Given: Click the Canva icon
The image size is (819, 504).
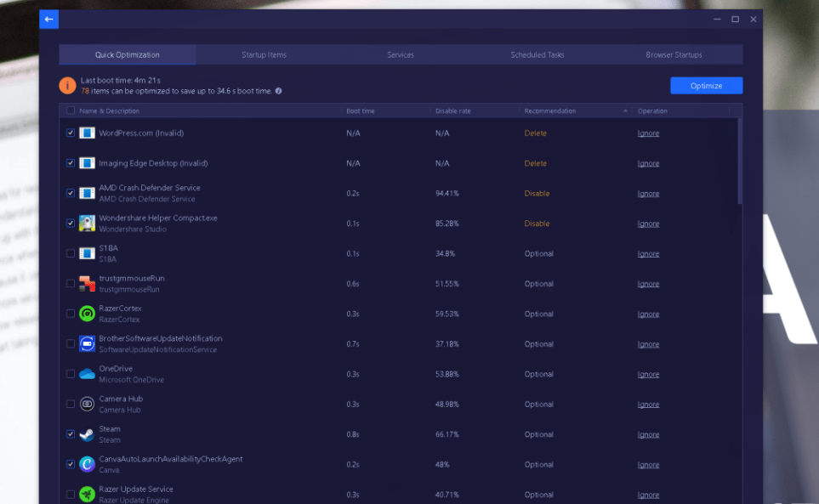Looking at the screenshot, I should [88, 464].
